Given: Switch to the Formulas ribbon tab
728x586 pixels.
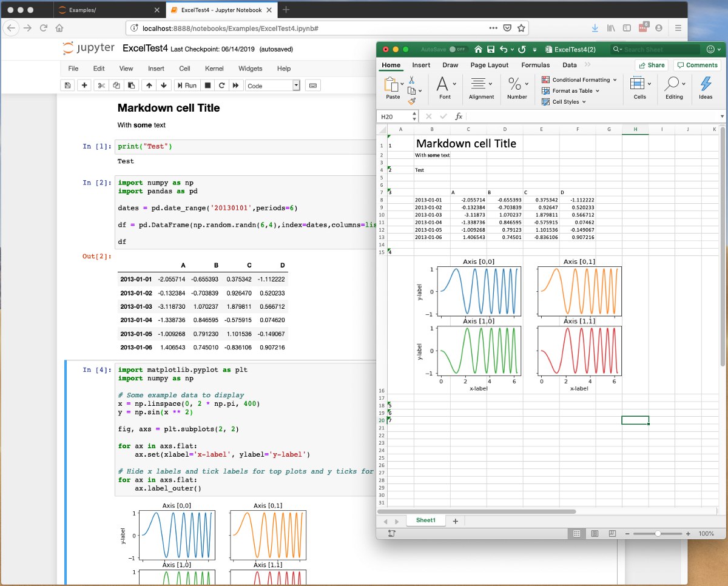Looking at the screenshot, I should 535,65.
